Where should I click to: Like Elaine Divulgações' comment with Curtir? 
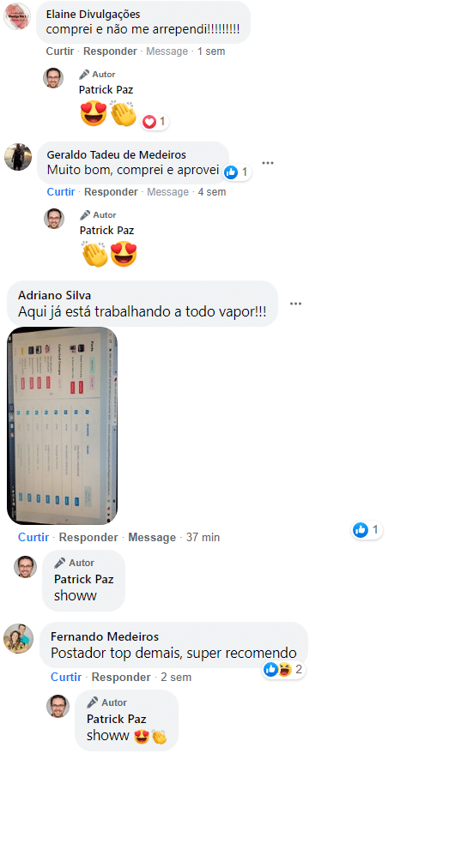pos(60,51)
